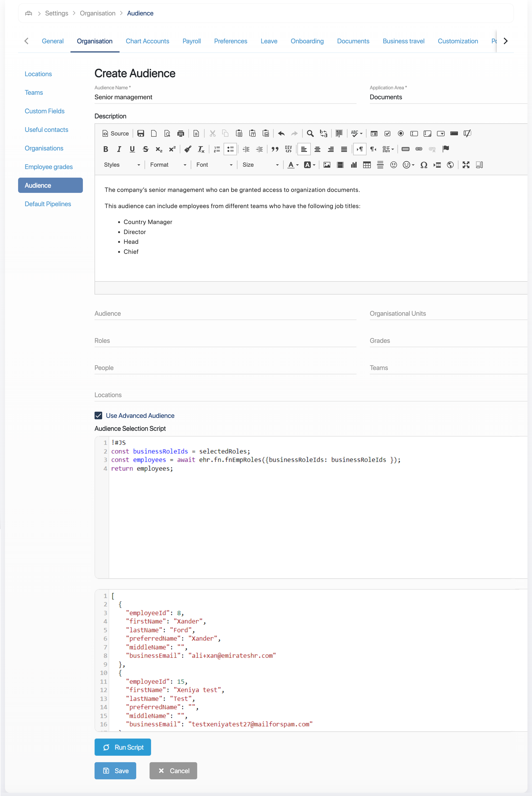The height and width of the screenshot is (796, 532).
Task: Open the Set language dropdown
Action: click(x=388, y=149)
